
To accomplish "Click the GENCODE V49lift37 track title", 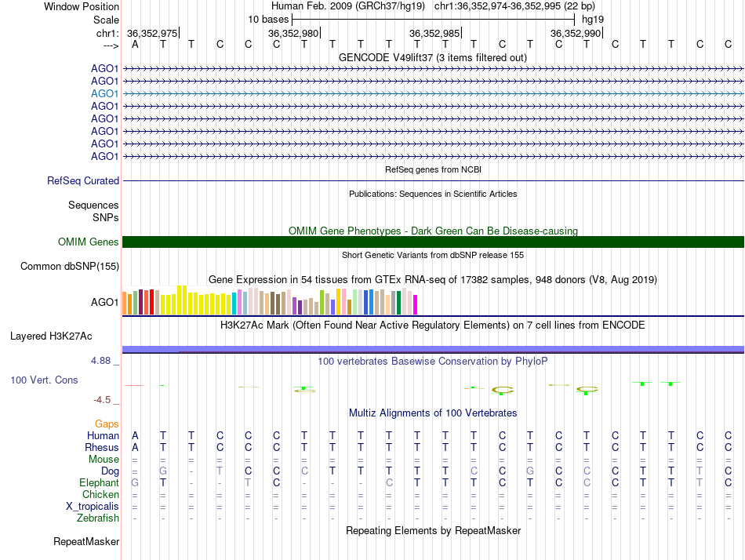I will 432,57.
